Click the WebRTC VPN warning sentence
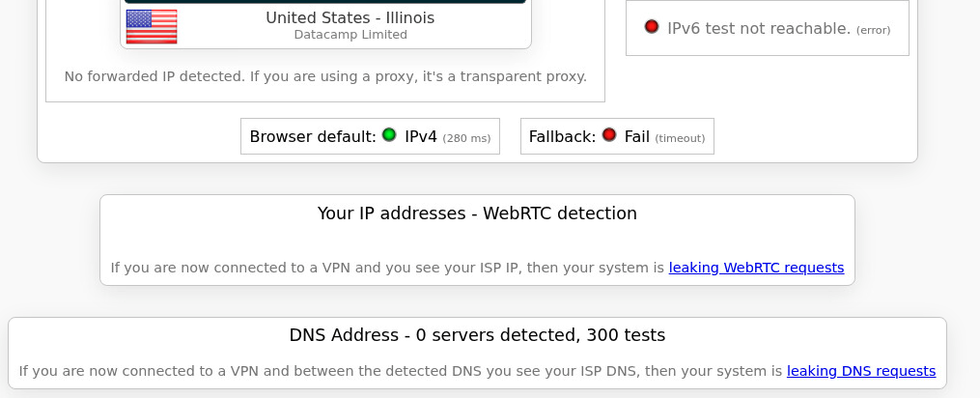The image size is (980, 398). click(x=387, y=268)
